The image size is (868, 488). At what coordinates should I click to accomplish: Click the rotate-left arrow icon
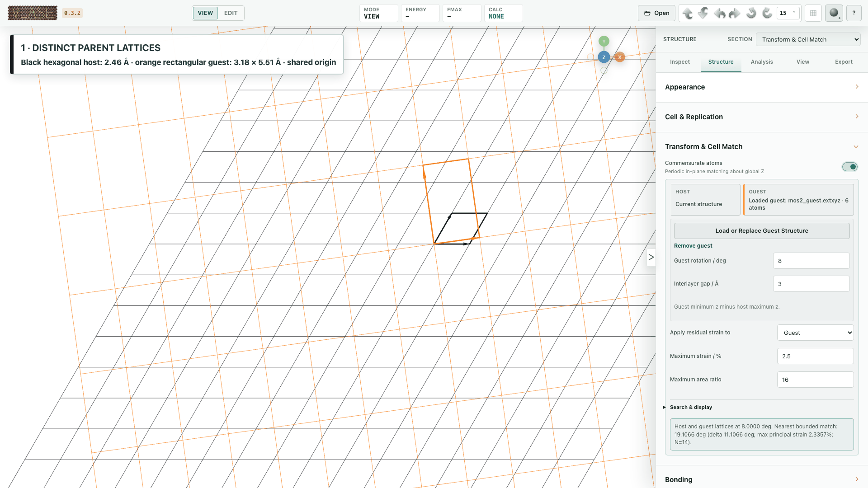[719, 13]
